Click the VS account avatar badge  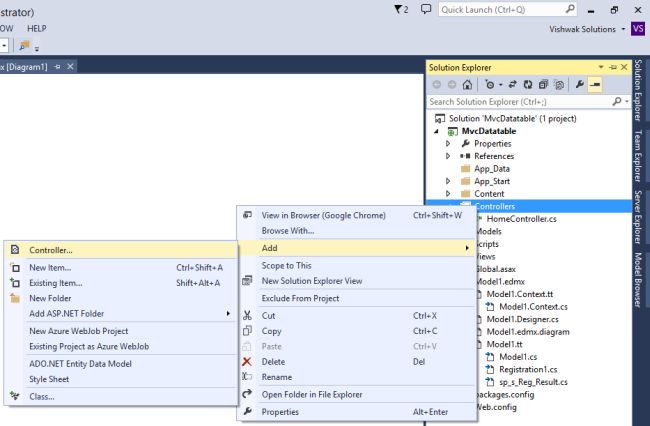[638, 29]
